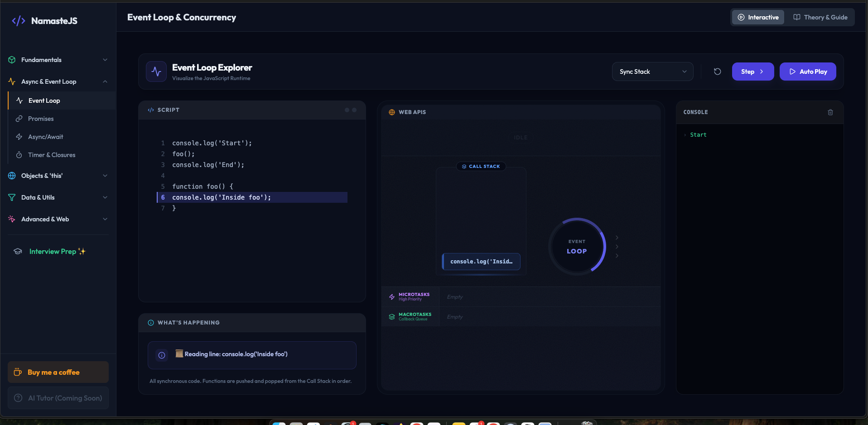
Task: Expand the Advanced & Web section
Action: [x=58, y=219]
